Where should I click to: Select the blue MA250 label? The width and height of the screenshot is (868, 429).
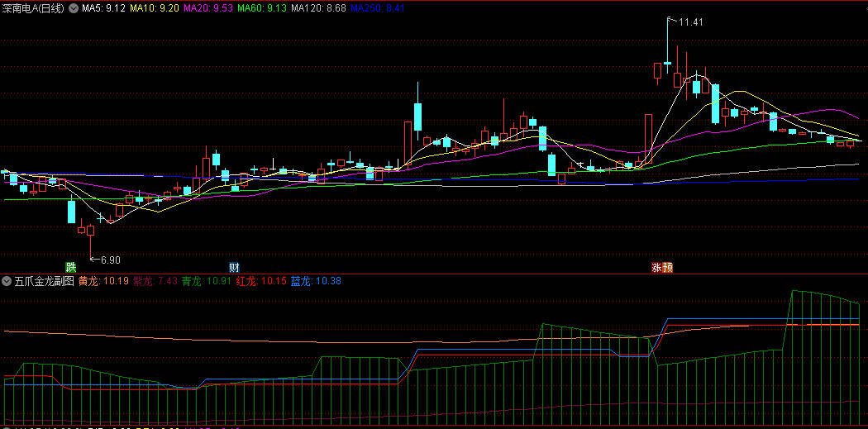point(378,7)
